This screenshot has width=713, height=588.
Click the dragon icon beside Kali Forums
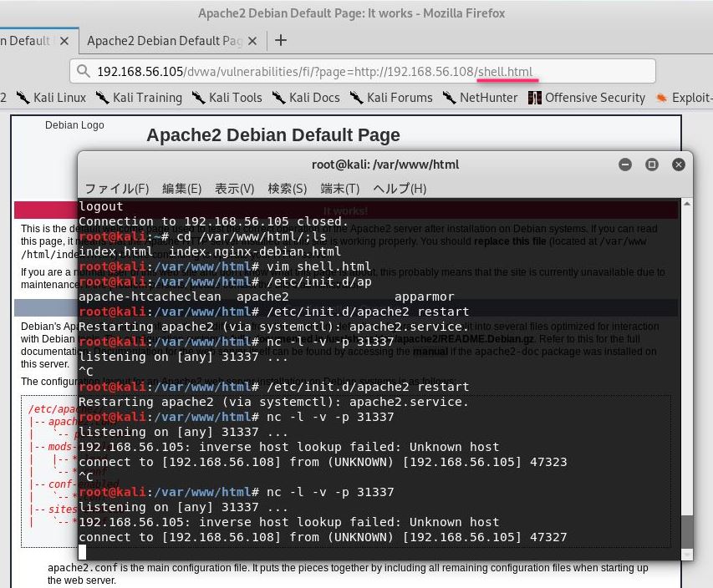[x=356, y=98]
